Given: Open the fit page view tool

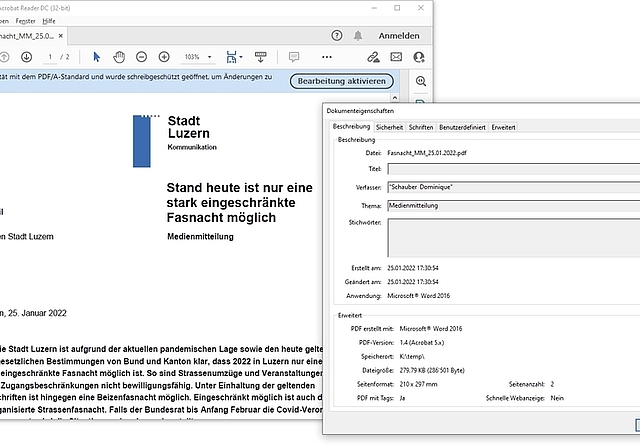Looking at the screenshot, I should [231, 57].
